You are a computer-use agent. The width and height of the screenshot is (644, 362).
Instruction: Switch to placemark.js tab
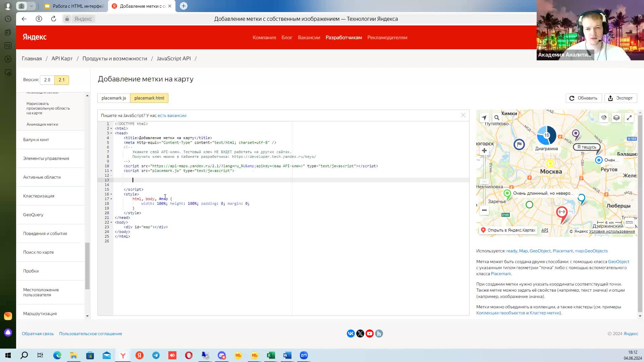(x=114, y=98)
